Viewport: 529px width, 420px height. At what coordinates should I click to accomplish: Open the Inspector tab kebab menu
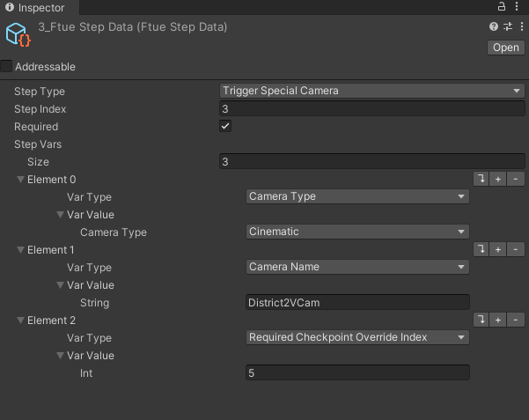[x=517, y=6]
